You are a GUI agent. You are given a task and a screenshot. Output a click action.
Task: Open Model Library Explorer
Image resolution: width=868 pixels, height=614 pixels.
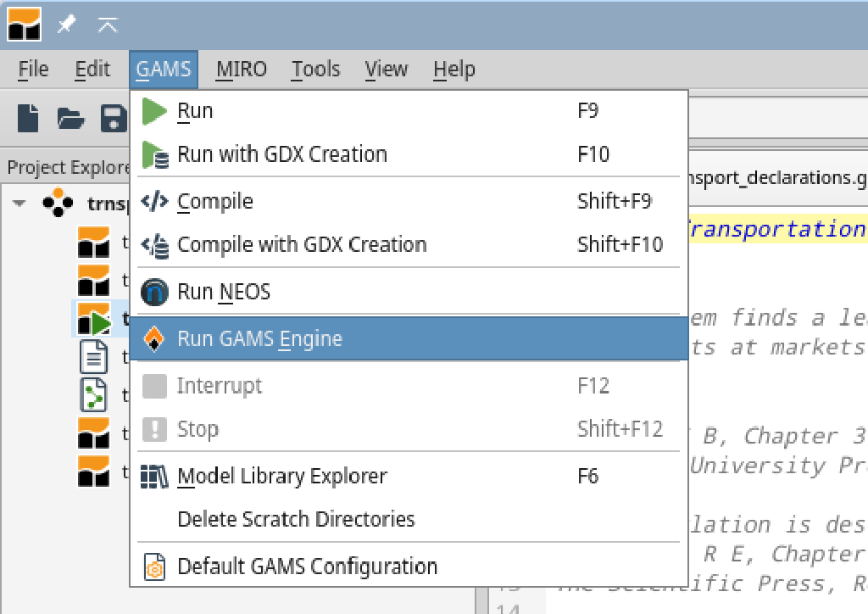click(409, 476)
